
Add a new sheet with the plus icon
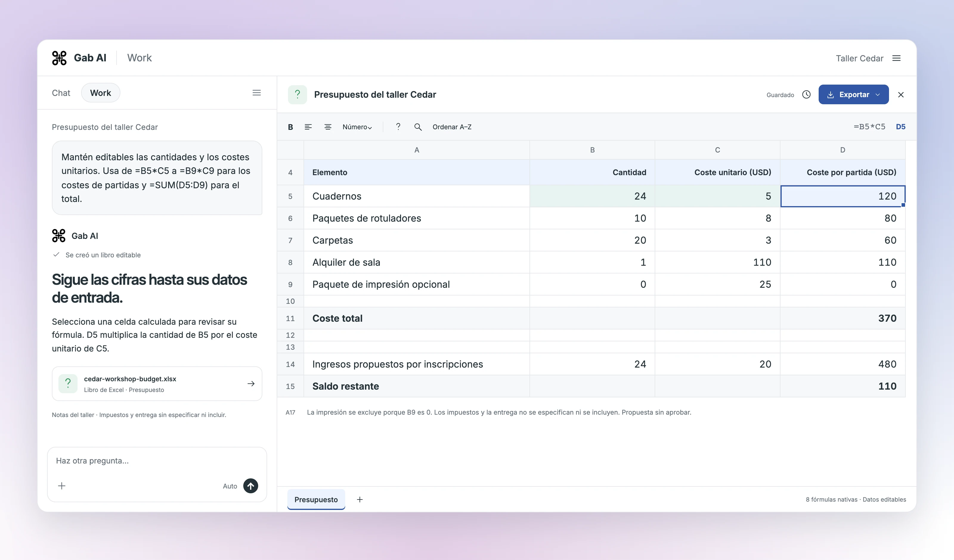360,500
